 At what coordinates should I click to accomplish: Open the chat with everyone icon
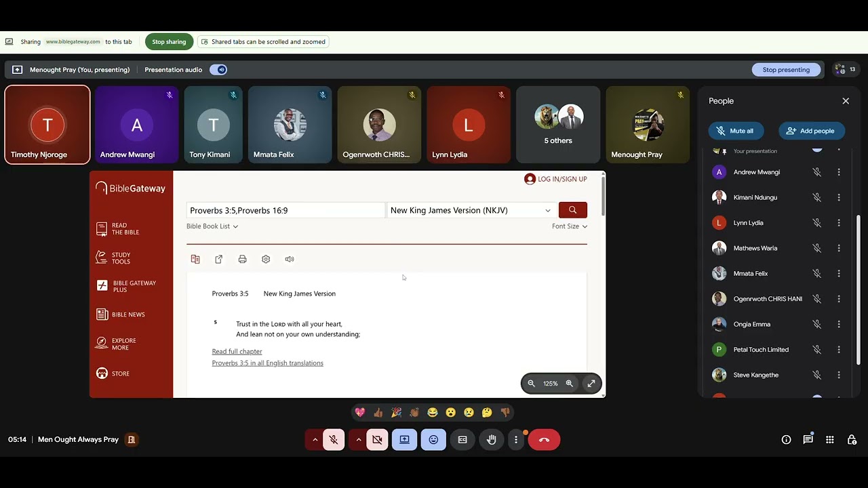[x=808, y=440]
